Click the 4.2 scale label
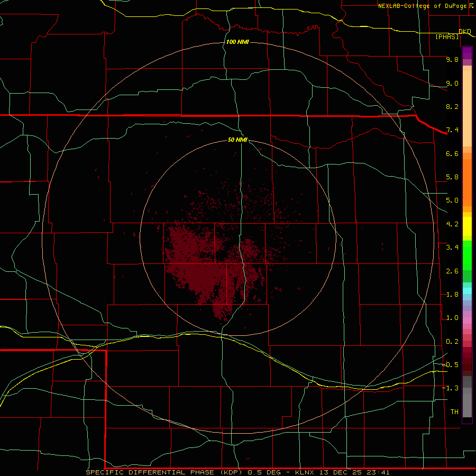476x476 pixels. pos(452,224)
